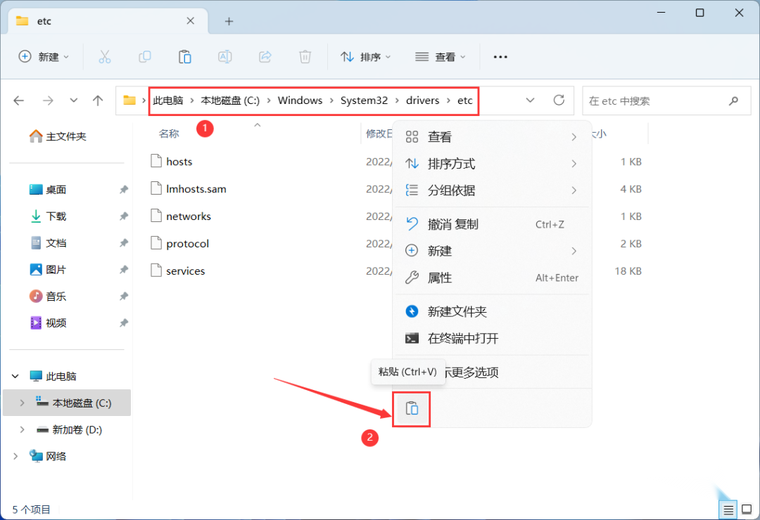Image resolution: width=760 pixels, height=520 pixels.
Task: Click the paste icon in context menu
Action: (411, 408)
